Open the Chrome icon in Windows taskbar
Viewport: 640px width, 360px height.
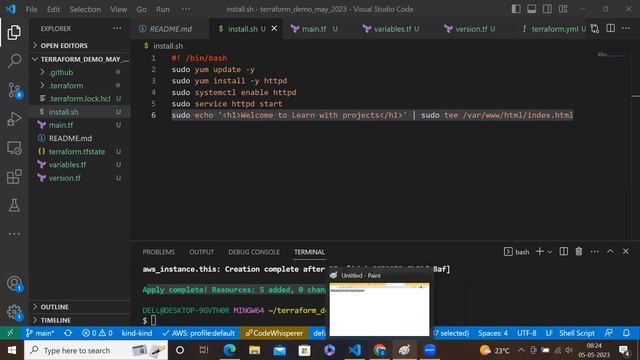(x=380, y=350)
